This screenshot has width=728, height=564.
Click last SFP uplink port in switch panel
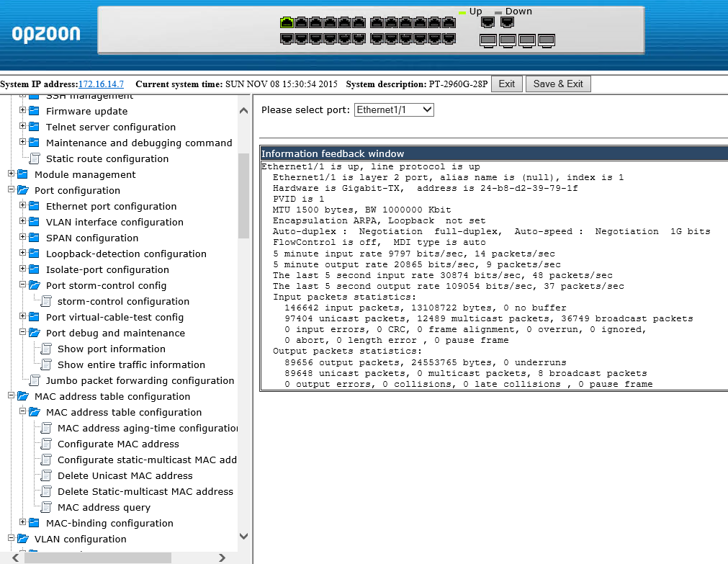pos(547,41)
